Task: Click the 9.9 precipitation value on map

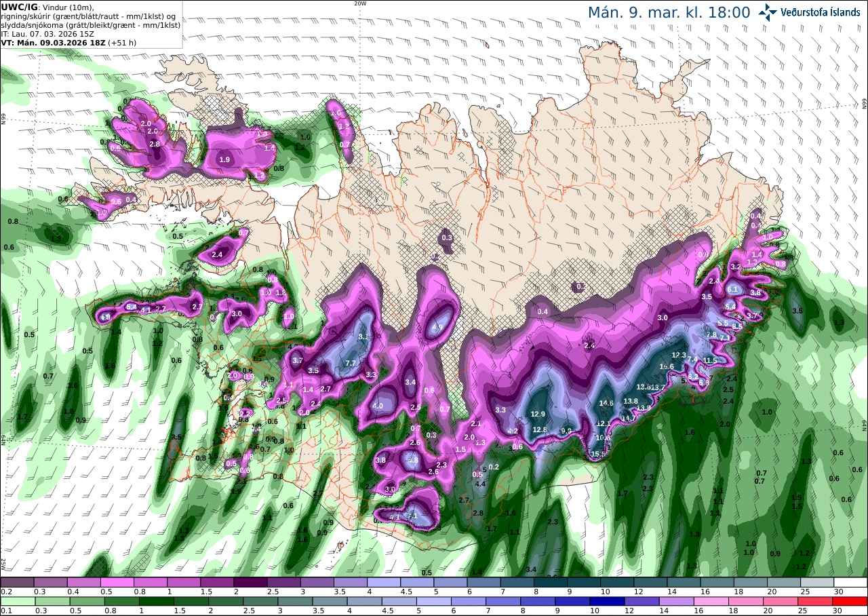Action: point(566,431)
